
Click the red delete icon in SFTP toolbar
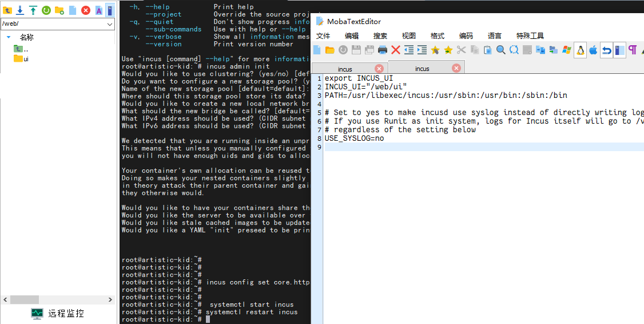pos(86,10)
